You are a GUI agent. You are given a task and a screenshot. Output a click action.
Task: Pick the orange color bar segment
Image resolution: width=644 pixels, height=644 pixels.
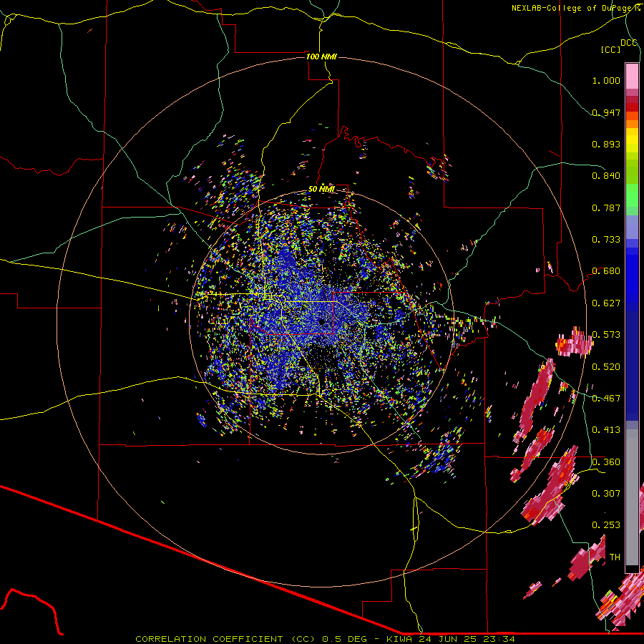point(632,124)
